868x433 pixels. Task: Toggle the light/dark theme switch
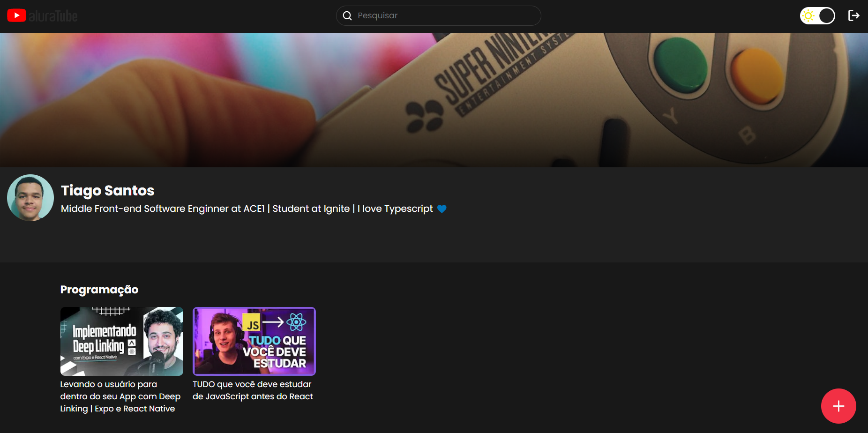tap(817, 16)
